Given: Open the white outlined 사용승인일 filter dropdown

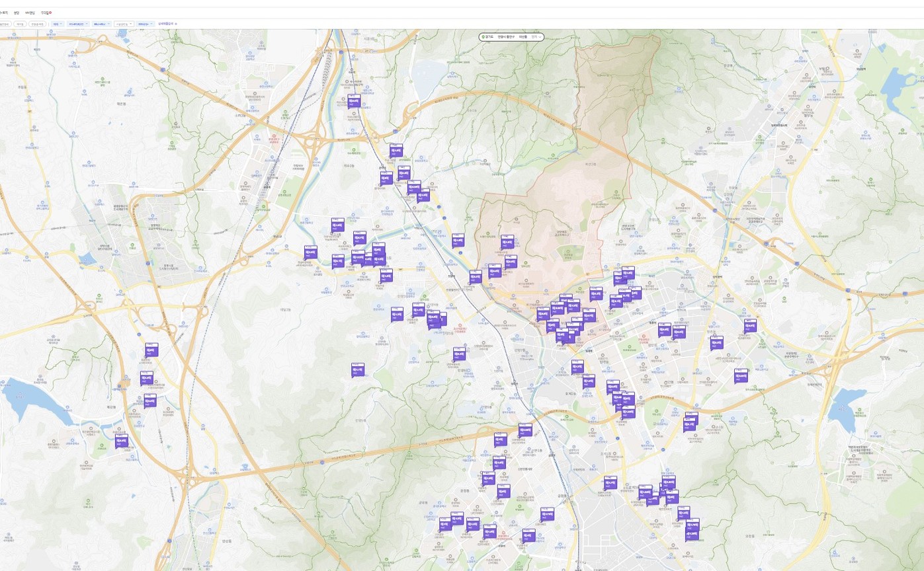Looking at the screenshot, I should (124, 24).
